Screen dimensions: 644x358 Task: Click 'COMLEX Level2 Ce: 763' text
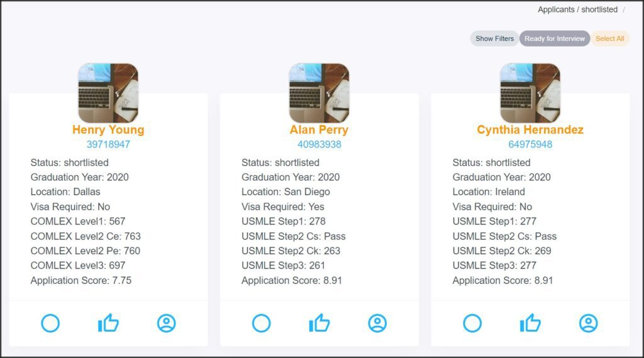[86, 237]
